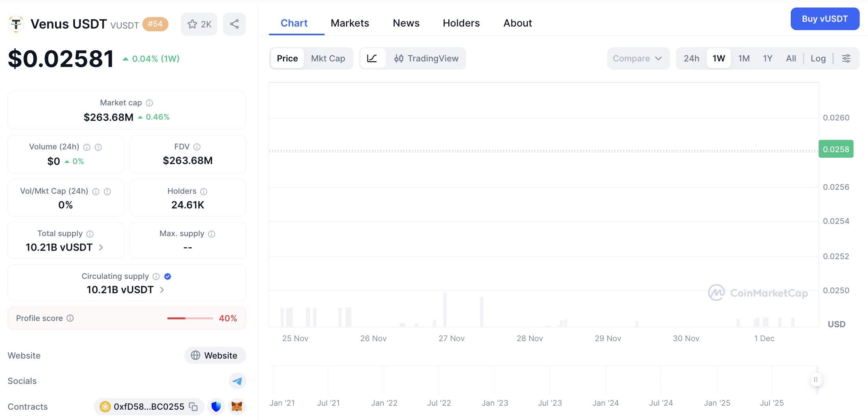Click the MetaMask fox icon
Screen dimensions: 868x420
237,407
